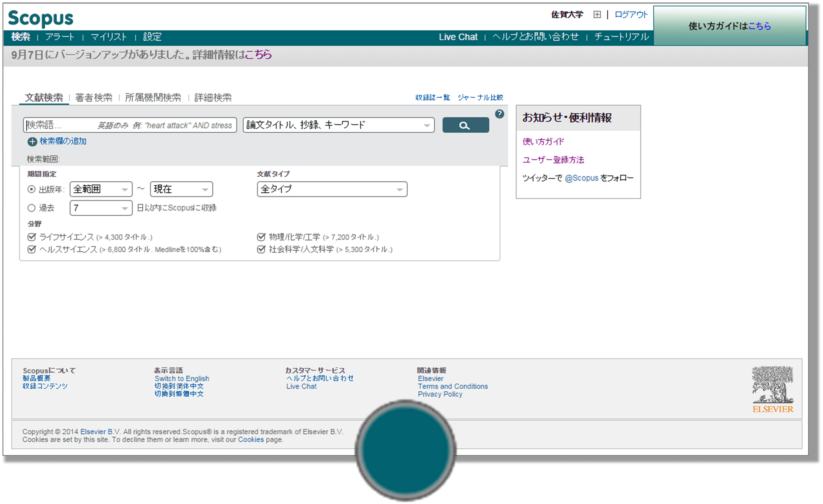Click Switch to English
The height and width of the screenshot is (504, 823).
pyautogui.click(x=182, y=379)
